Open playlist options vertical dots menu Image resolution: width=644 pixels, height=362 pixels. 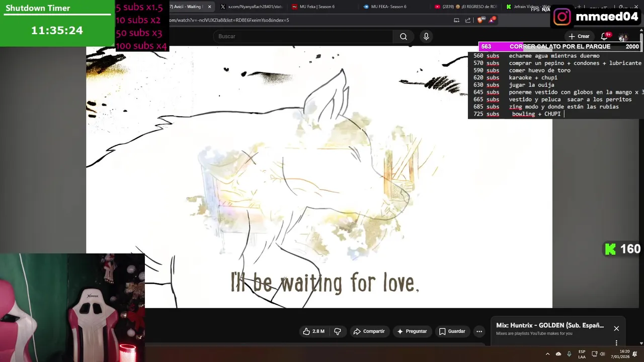click(x=616, y=343)
